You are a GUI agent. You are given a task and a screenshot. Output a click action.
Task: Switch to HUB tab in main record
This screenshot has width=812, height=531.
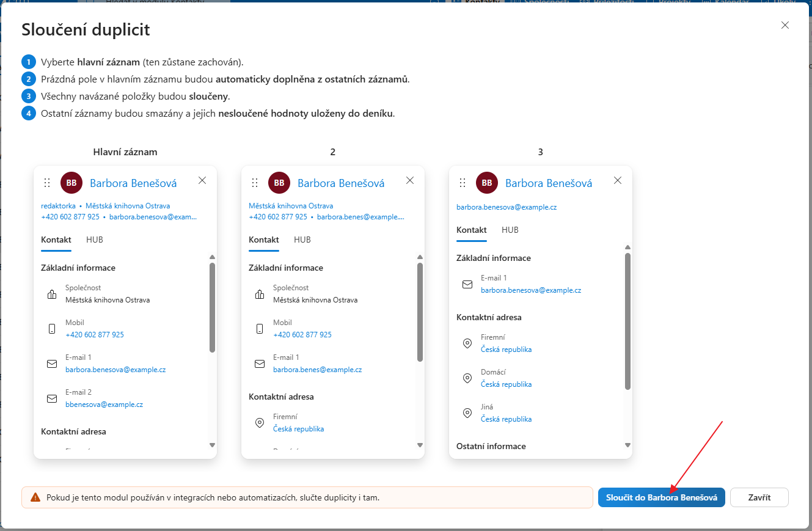pyautogui.click(x=95, y=240)
